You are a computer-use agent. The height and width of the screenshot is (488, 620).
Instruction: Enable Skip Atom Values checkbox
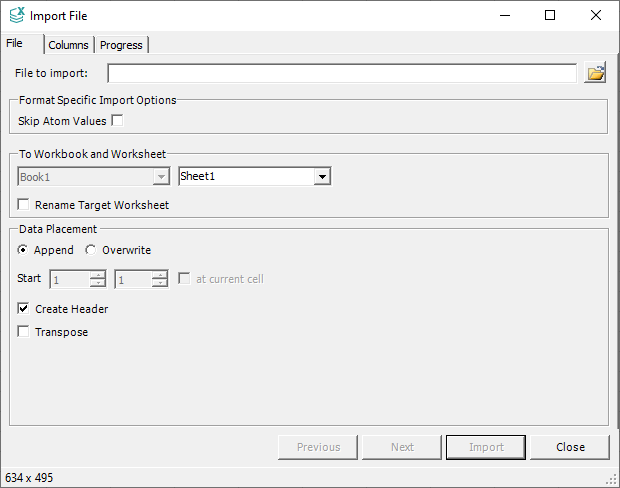coord(117,121)
